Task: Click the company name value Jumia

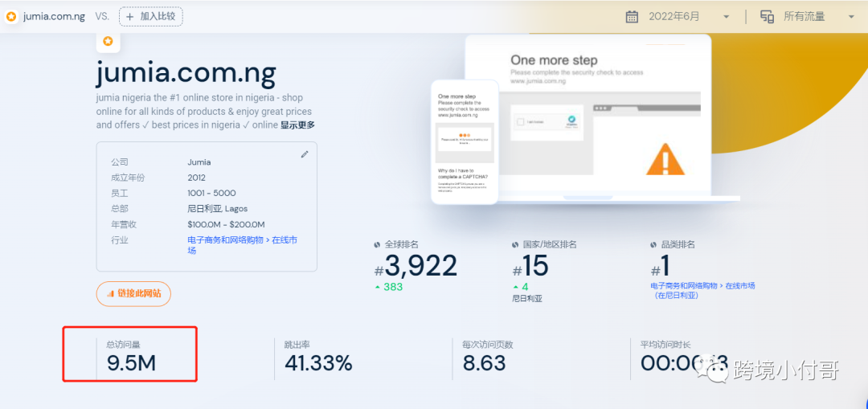Action: 199,162
